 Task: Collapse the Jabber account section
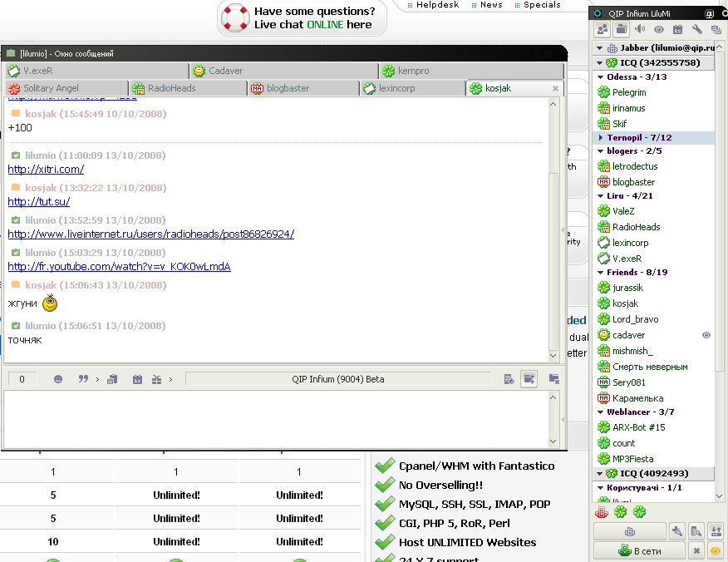pyautogui.click(x=599, y=48)
